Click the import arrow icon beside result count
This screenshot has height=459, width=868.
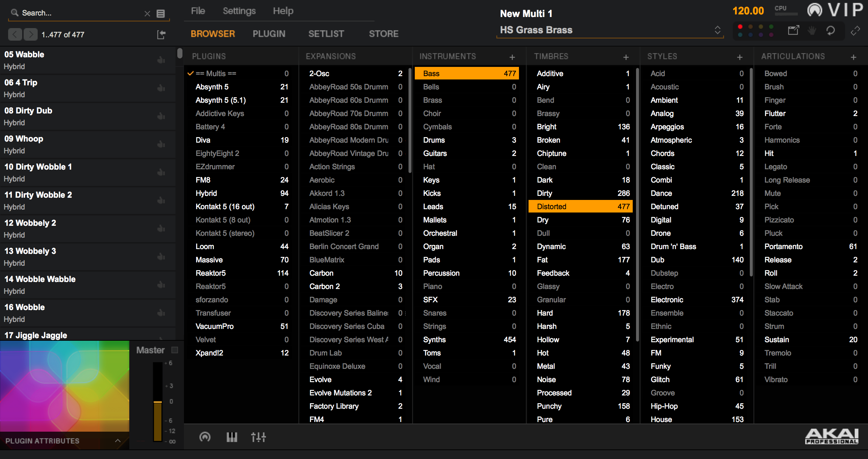point(161,35)
